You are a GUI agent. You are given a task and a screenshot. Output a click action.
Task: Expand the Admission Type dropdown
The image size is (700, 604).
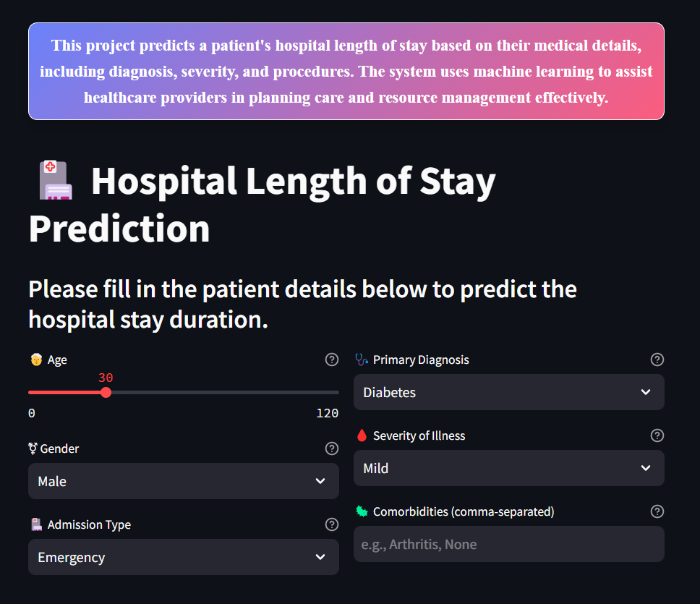pos(183,557)
